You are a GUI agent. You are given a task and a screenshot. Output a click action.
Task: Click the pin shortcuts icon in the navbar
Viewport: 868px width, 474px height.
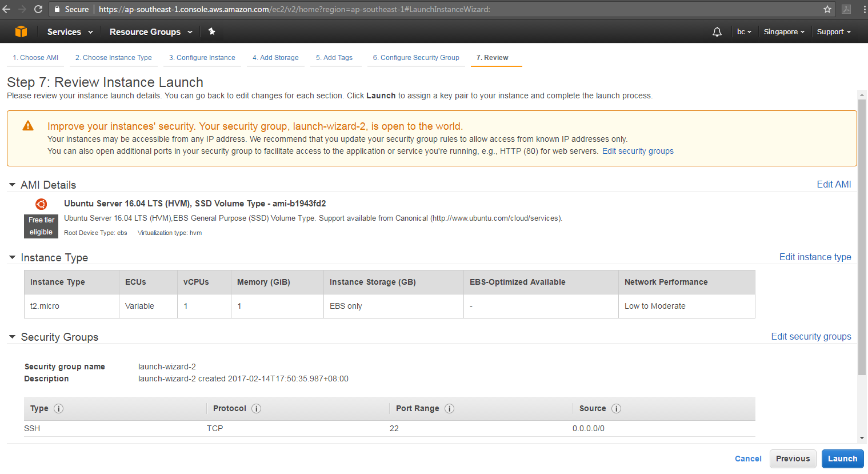pos(211,31)
